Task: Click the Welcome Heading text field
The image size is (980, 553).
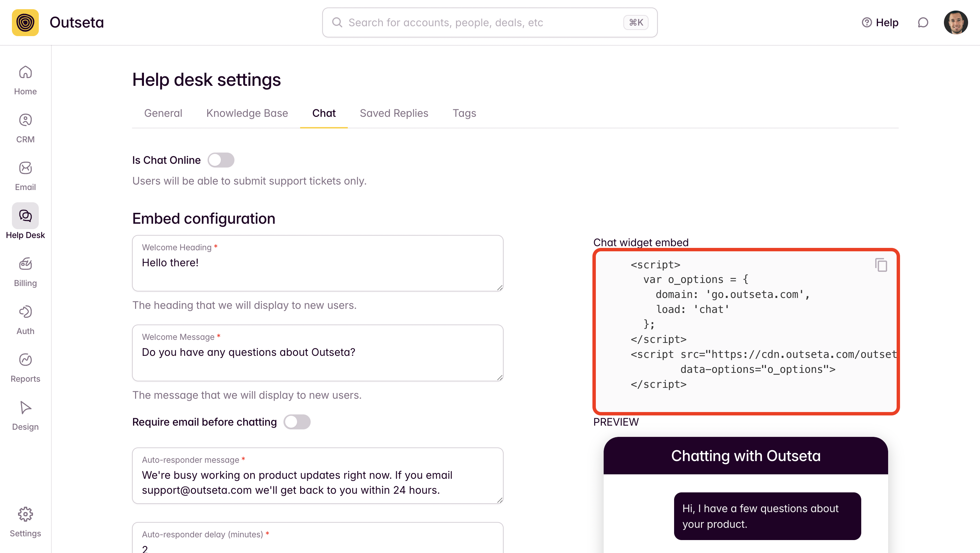Action: pyautogui.click(x=318, y=263)
